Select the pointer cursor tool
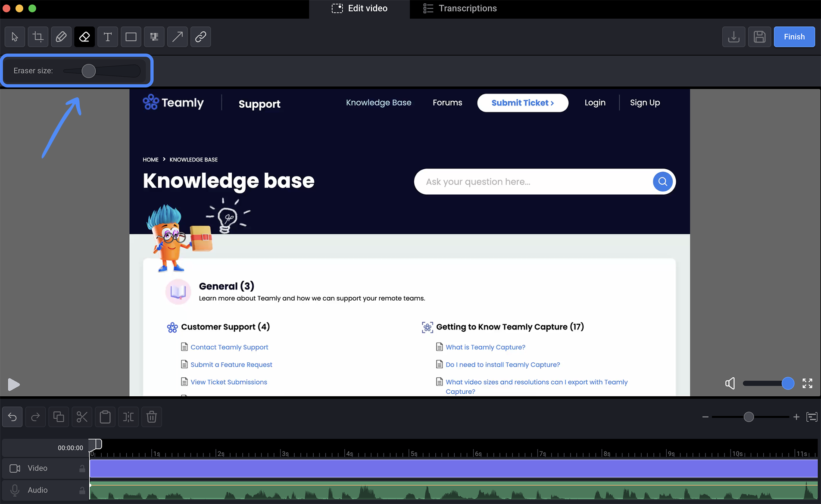This screenshot has width=821, height=504. 15,37
